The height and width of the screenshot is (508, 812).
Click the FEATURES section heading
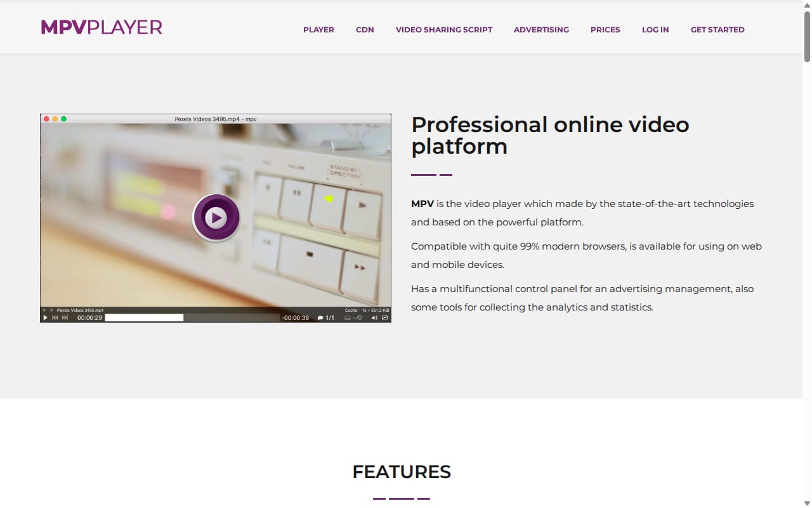(x=402, y=472)
